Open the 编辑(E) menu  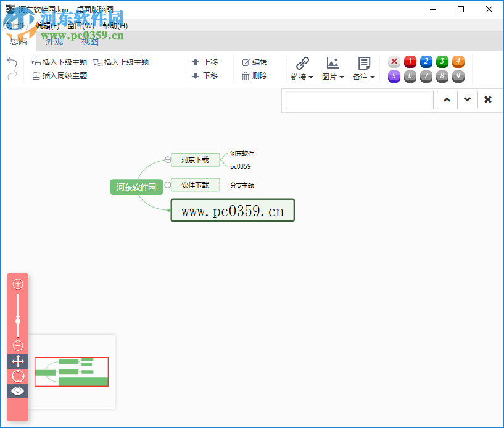click(48, 26)
